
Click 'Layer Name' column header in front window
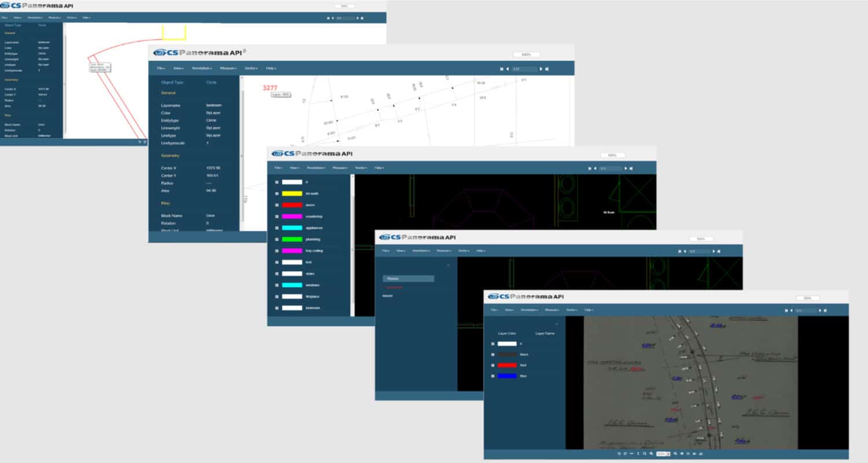(545, 333)
